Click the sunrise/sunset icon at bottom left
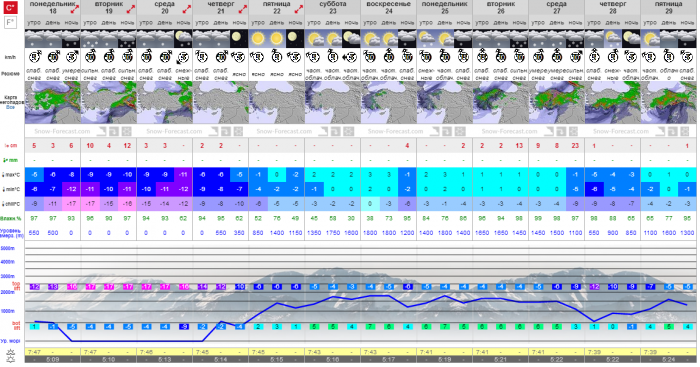 tap(10, 356)
